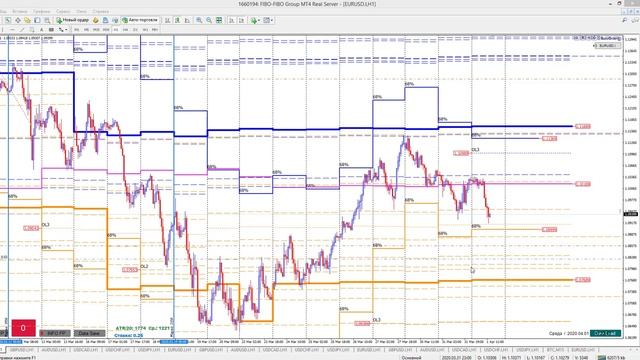The height and width of the screenshot is (360, 640).
Task: Switch chart to Japanese candlesticks
Action: click(x=177, y=20)
